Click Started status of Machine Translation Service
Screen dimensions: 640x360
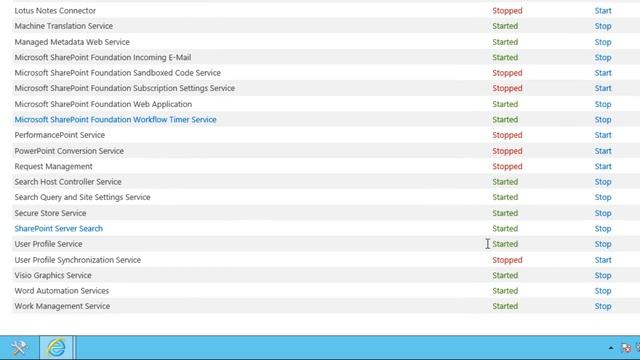505,26
